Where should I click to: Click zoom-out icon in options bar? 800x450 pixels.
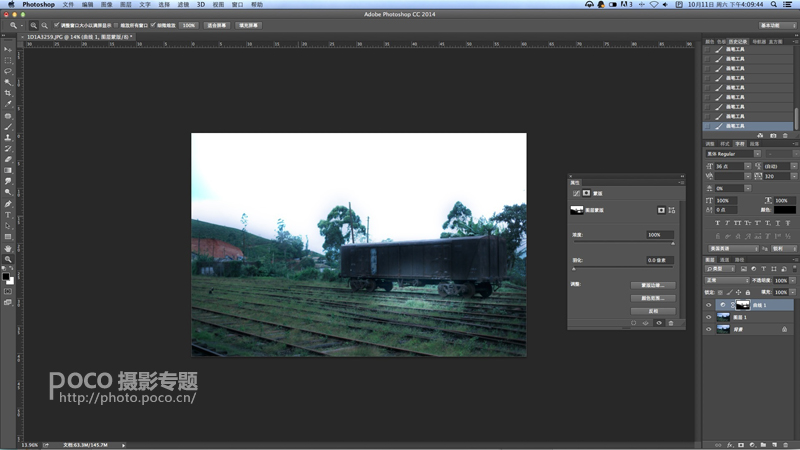[44, 25]
